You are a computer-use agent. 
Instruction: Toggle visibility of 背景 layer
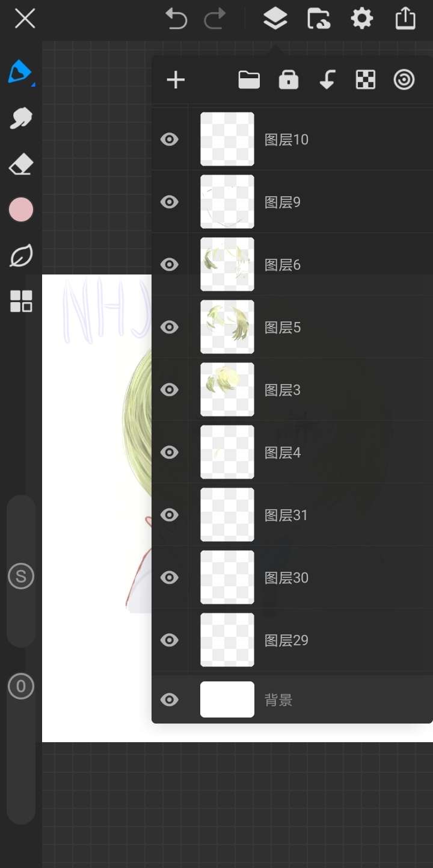point(170,699)
